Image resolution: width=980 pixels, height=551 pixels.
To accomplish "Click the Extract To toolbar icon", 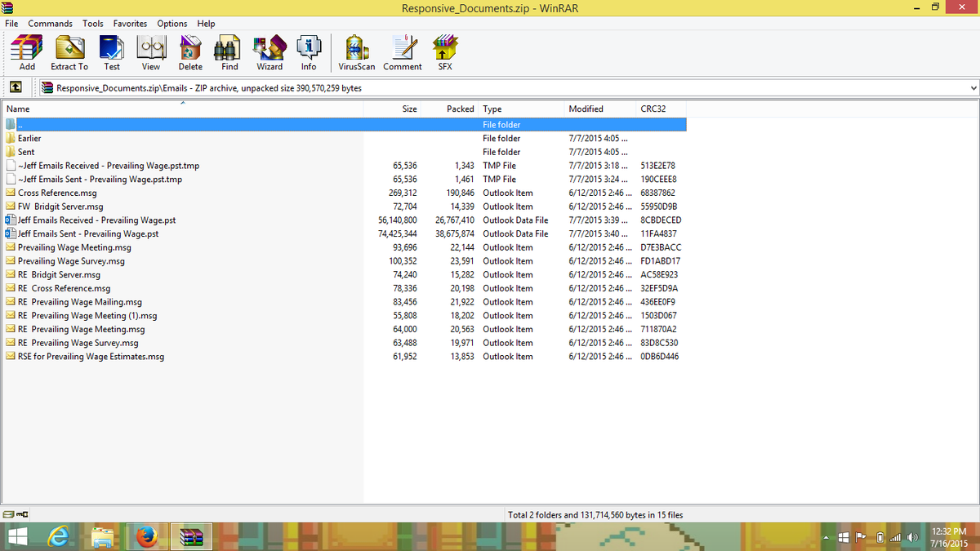I will [69, 53].
